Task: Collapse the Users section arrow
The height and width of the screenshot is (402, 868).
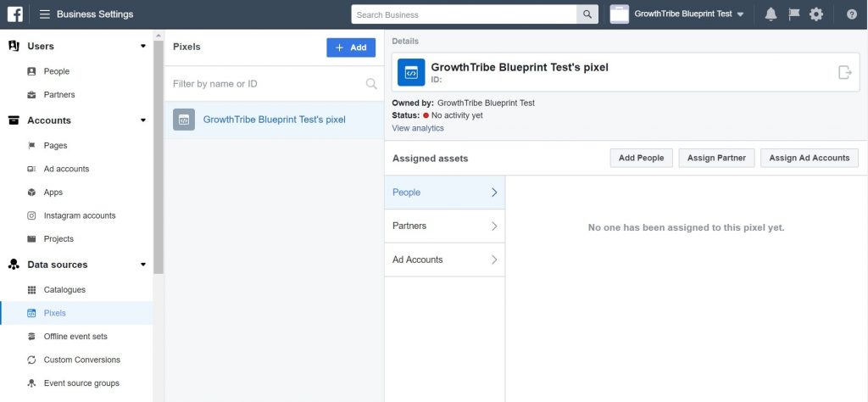Action: tap(143, 46)
